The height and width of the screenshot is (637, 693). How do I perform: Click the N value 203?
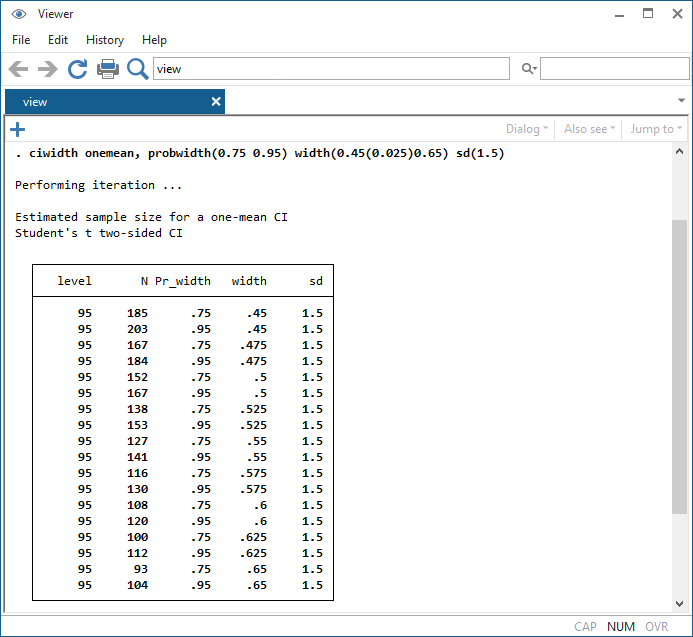click(137, 329)
